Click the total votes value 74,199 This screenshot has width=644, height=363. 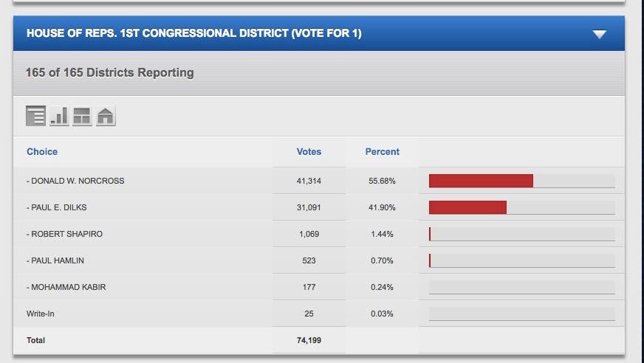point(309,340)
